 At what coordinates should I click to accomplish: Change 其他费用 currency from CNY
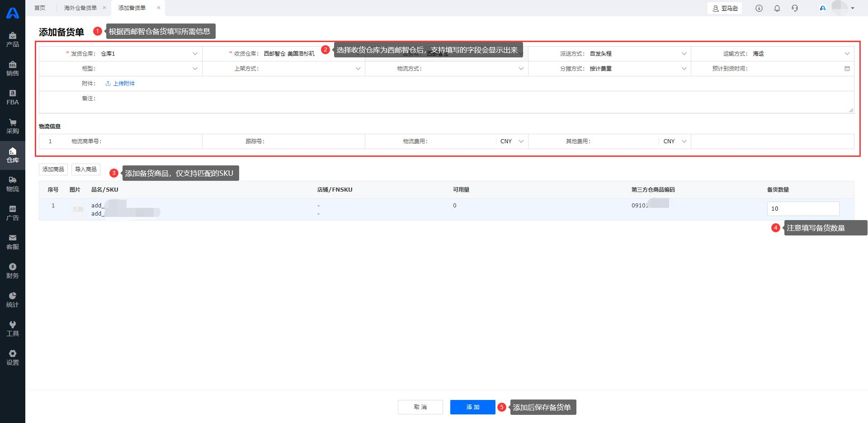[675, 141]
